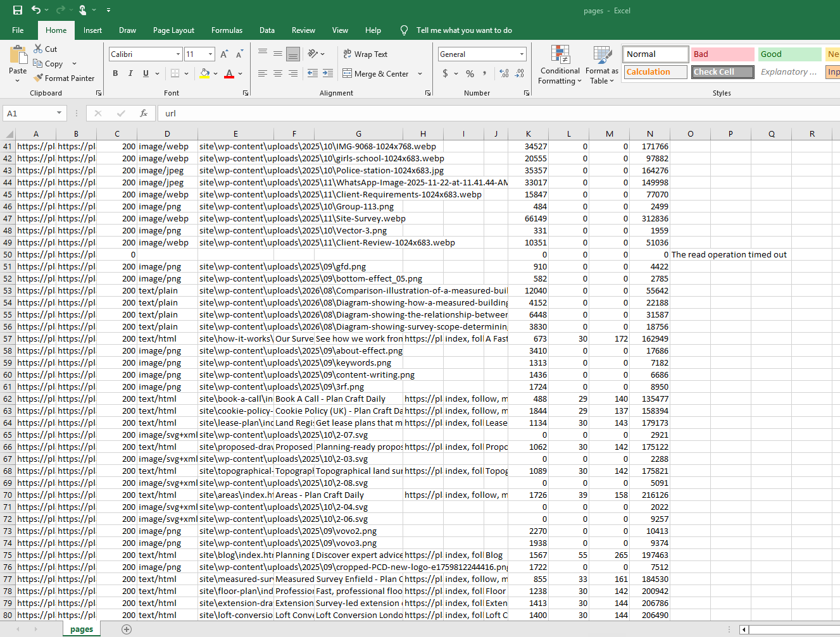Add new sheet with plus icon
This screenshot has height=637, width=840.
(x=127, y=629)
